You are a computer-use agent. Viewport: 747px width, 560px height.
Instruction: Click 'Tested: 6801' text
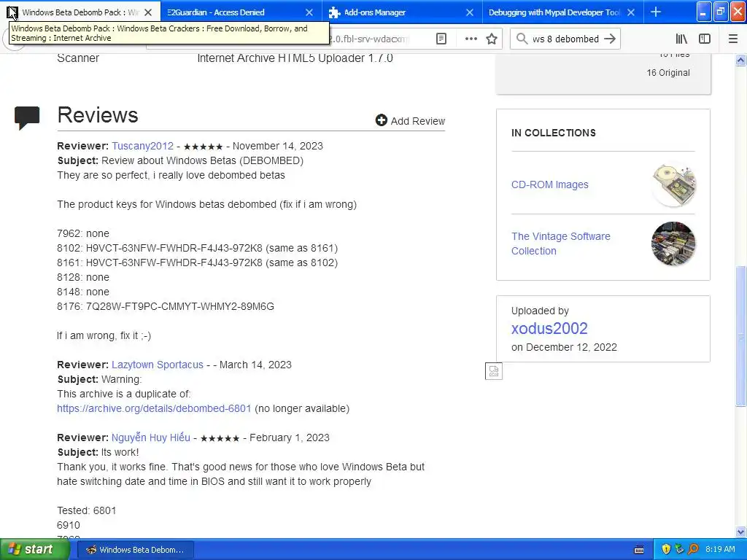point(86,510)
